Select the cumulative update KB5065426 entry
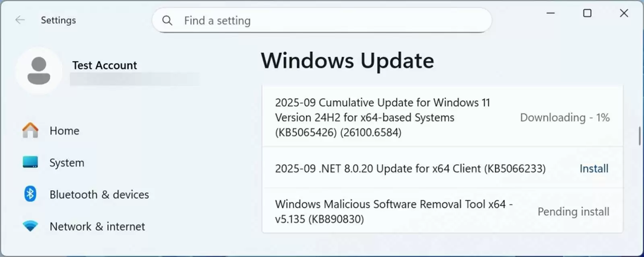Viewport: 644px width, 257px height. pyautogui.click(x=382, y=117)
